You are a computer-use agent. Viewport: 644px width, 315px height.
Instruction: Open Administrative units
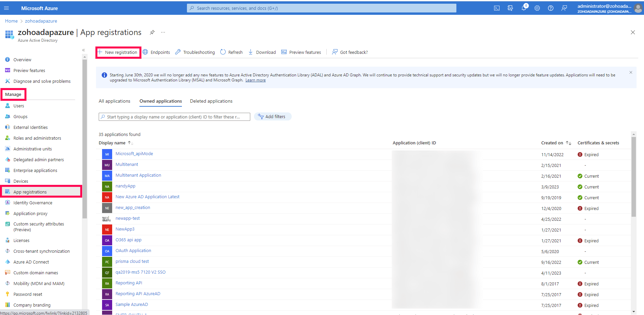pos(33,149)
